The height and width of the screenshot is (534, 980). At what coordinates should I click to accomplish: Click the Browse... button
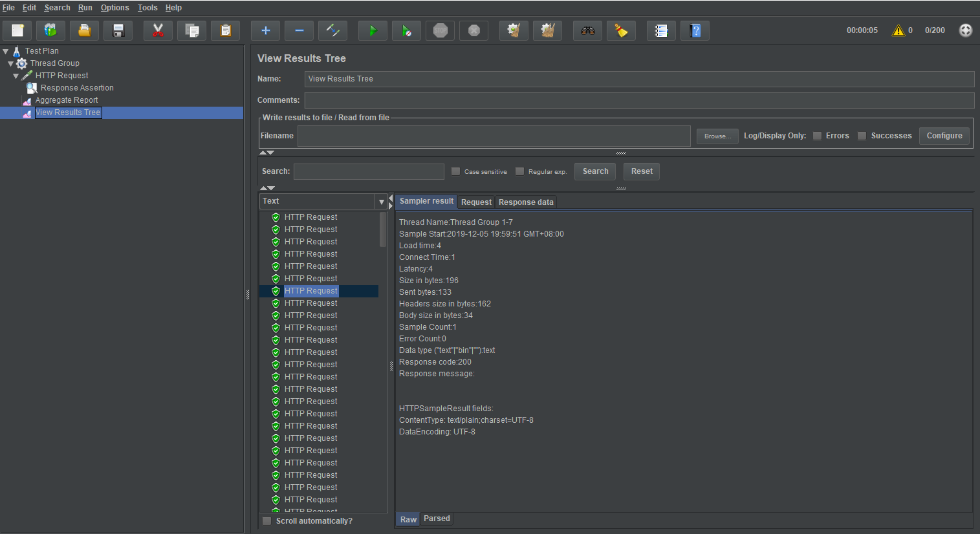(717, 136)
